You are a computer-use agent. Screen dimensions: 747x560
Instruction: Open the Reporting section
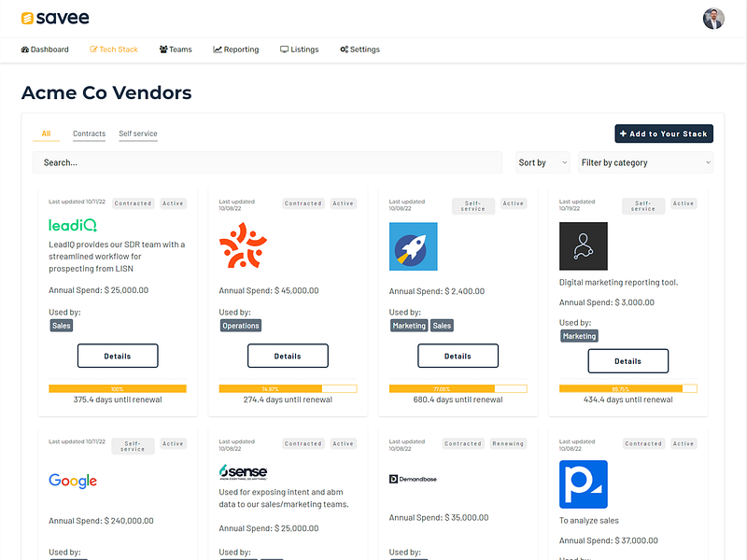[x=236, y=49]
